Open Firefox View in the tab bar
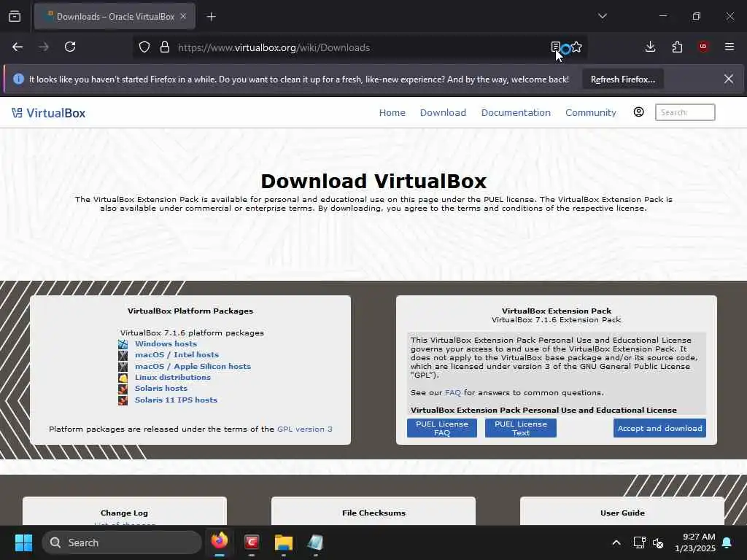Image resolution: width=747 pixels, height=560 pixels. pos(15,17)
